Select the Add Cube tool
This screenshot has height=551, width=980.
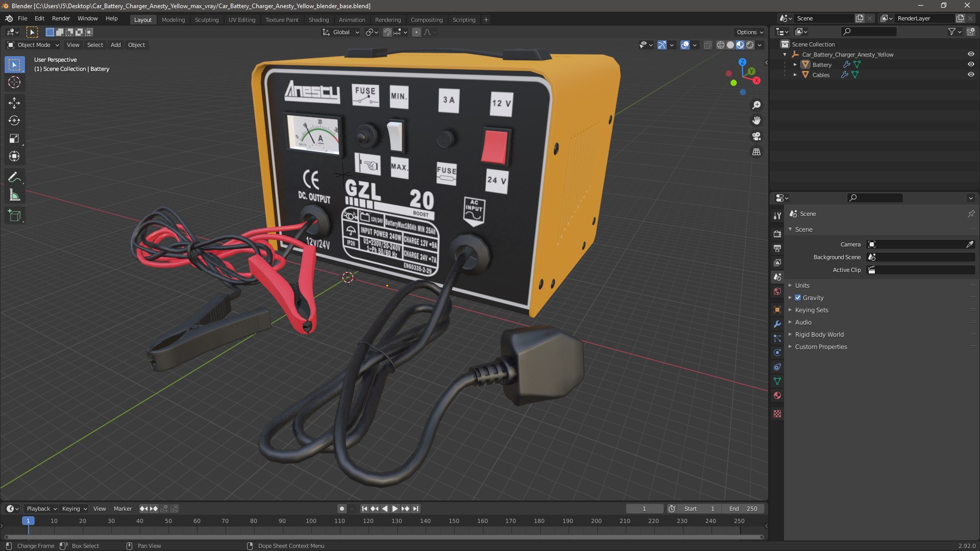14,216
